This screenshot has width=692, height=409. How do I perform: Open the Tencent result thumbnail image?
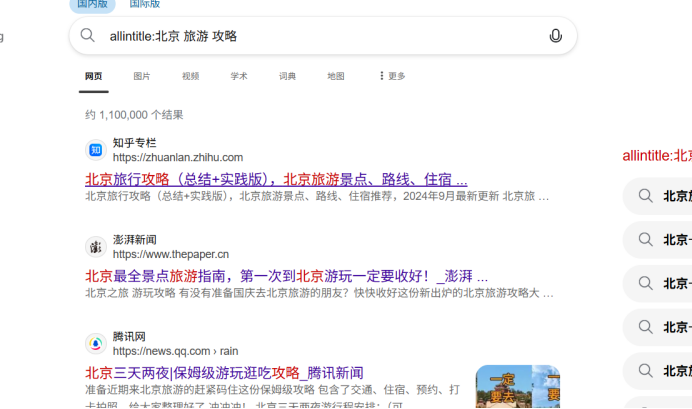(x=518, y=386)
